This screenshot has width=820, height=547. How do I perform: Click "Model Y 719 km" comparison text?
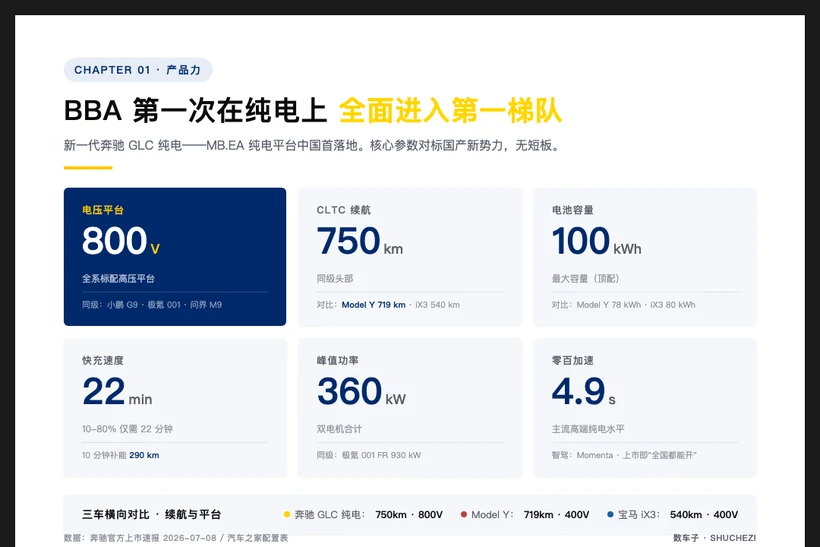pyautogui.click(x=373, y=305)
